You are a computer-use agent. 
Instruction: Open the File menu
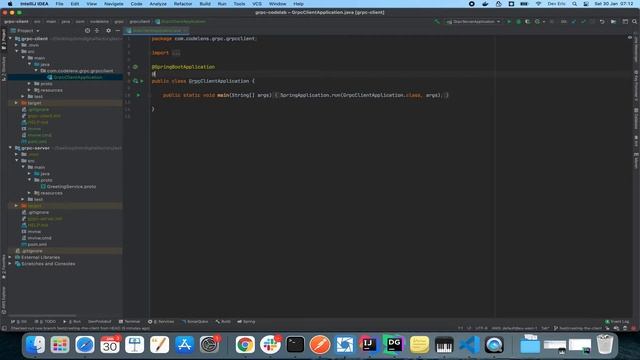pos(59,4)
